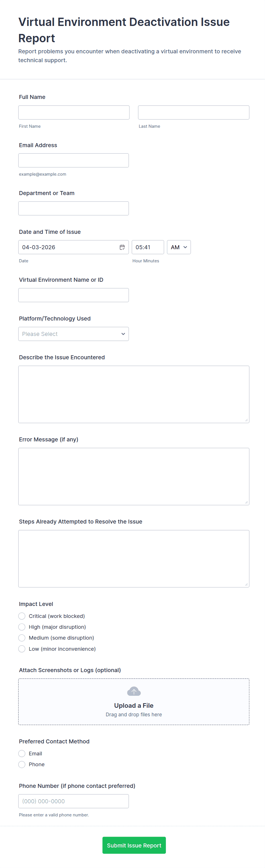Focus the First Name field

[74, 113]
